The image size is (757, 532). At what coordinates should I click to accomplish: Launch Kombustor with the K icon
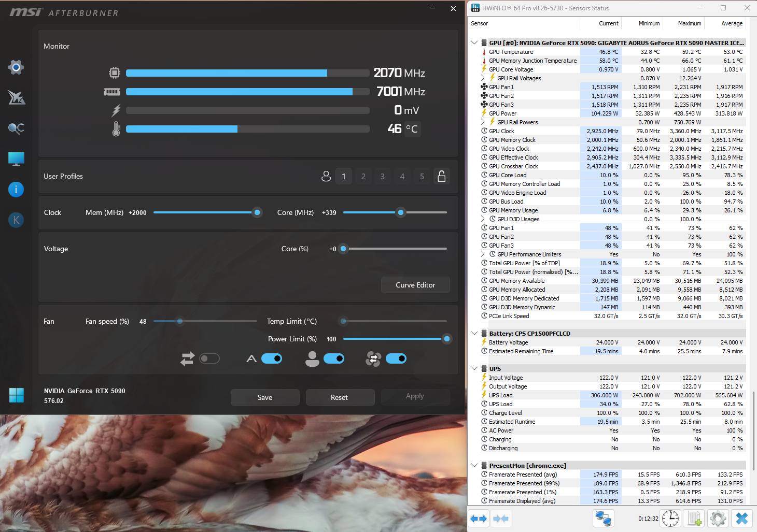tap(16, 220)
